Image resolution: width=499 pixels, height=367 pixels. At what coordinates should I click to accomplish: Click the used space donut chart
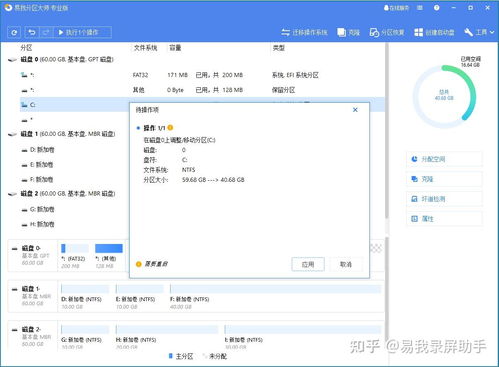pos(444,97)
